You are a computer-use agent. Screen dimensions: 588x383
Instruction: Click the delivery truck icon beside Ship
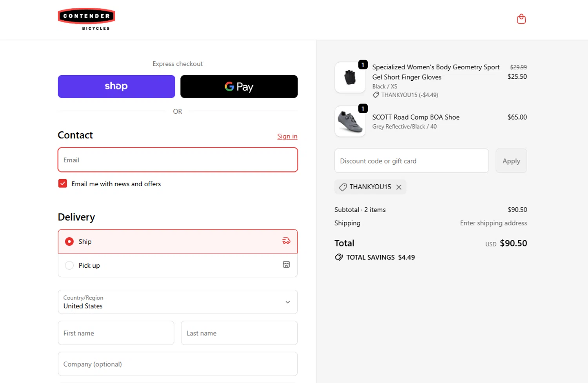(286, 241)
